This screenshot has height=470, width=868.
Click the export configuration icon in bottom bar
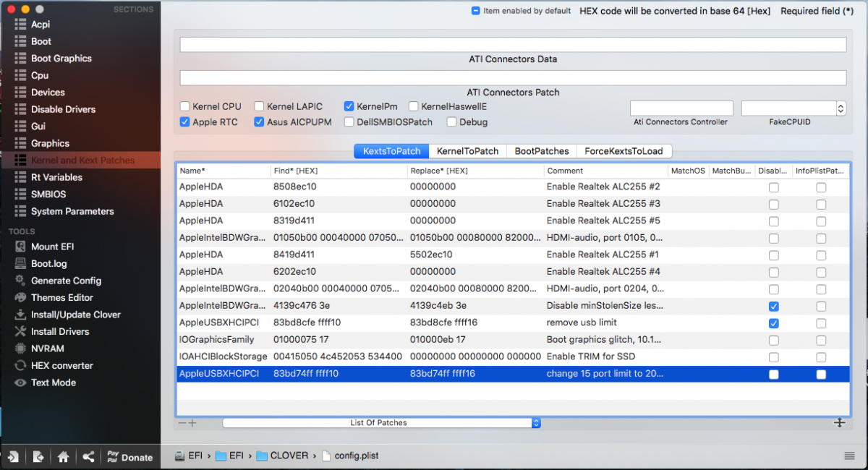click(38, 456)
